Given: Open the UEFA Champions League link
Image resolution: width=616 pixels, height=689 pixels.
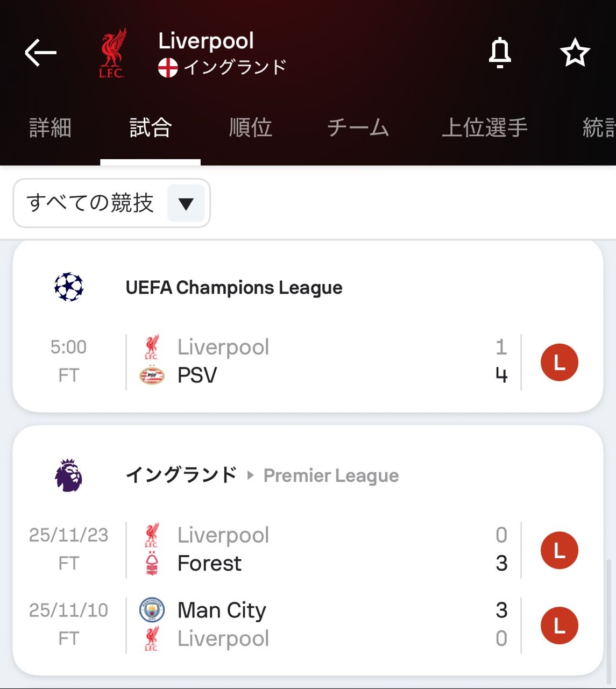Looking at the screenshot, I should pos(234,288).
